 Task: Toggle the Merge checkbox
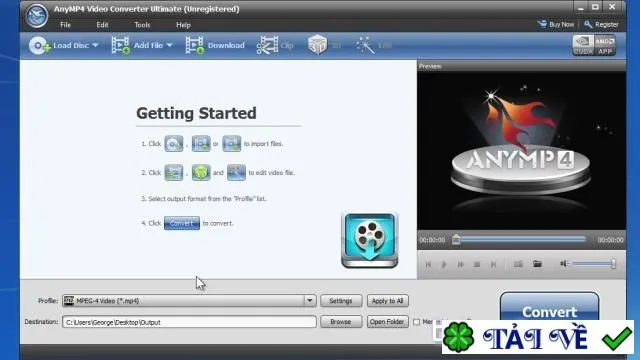click(416, 322)
